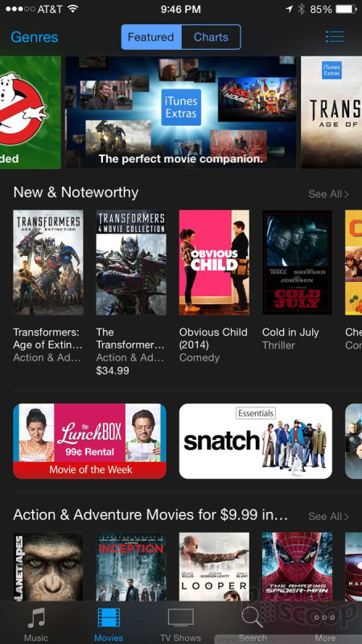The image size is (362, 644).
Task: Open the TV Shows screen icon
Action: point(180,617)
